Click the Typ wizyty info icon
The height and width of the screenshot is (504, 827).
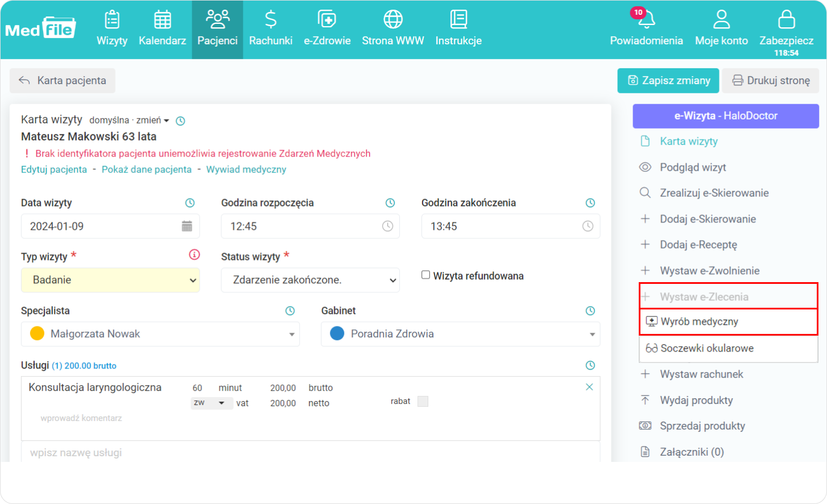pos(195,255)
